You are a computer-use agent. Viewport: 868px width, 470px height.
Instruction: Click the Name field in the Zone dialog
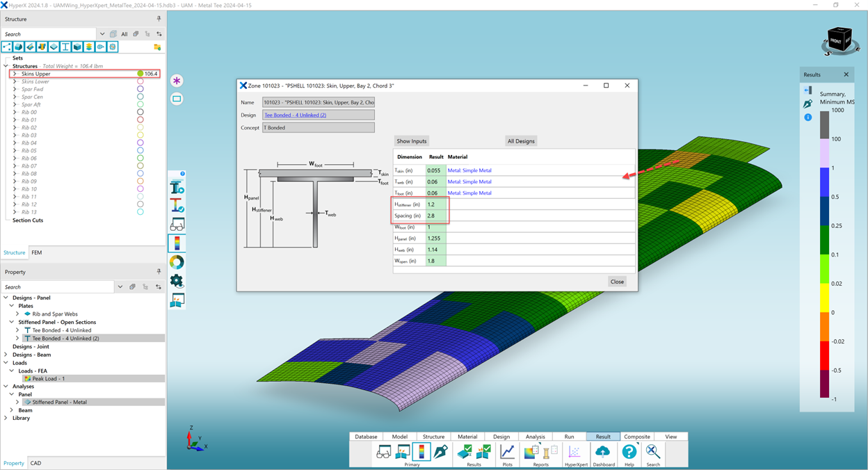click(319, 102)
